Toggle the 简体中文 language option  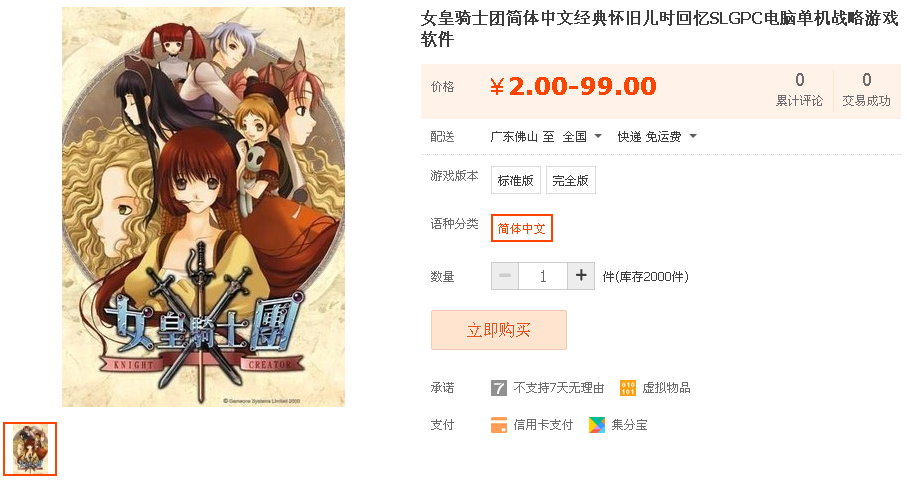click(522, 228)
